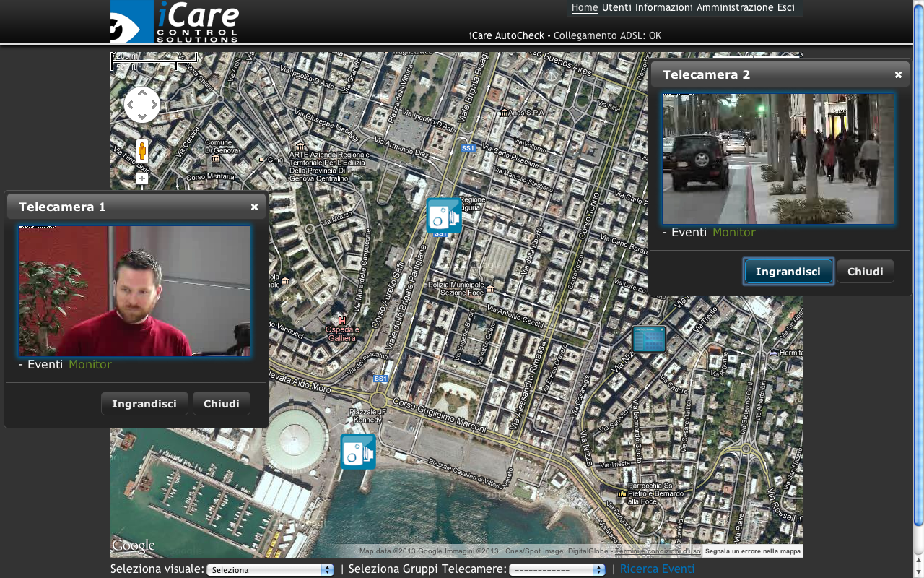The image size is (924, 578).
Task: Click the Telecamera 2 video feed
Action: pyautogui.click(x=778, y=158)
